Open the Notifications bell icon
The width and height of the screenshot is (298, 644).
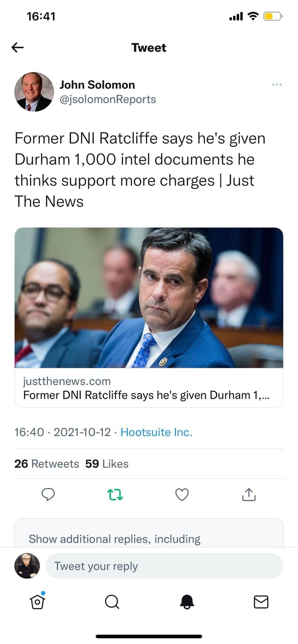coord(187,602)
